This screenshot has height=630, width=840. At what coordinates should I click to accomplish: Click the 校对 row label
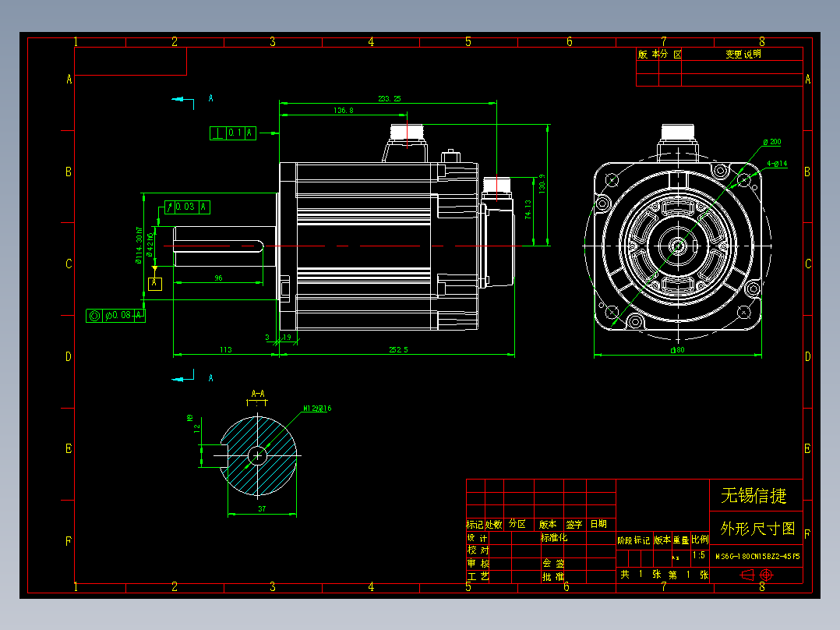[478, 550]
